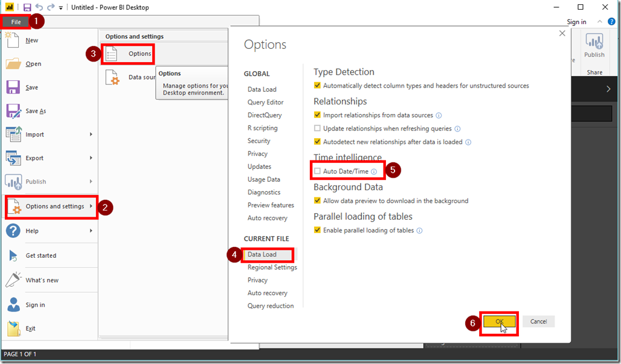Select Usage Data in GLOBAL options
Image resolution: width=621 pixels, height=364 pixels.
click(x=264, y=179)
